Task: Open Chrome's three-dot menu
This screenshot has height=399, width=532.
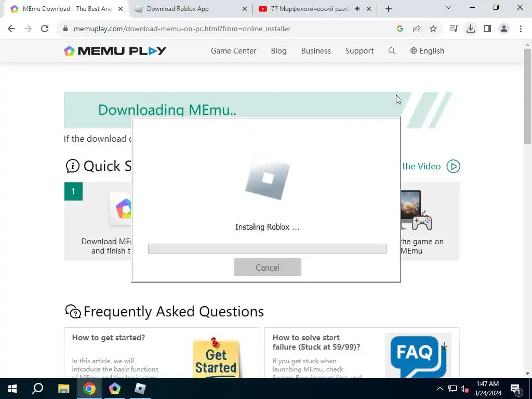Action: (x=521, y=29)
